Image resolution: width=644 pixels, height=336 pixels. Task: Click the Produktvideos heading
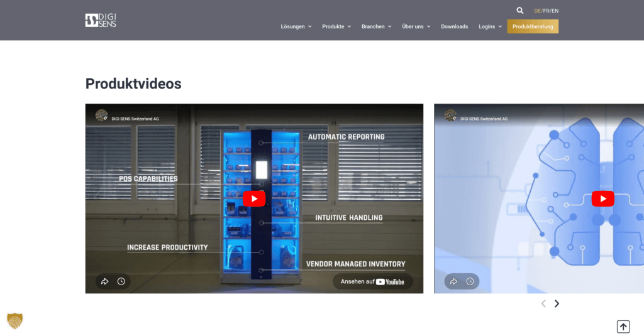coord(133,84)
